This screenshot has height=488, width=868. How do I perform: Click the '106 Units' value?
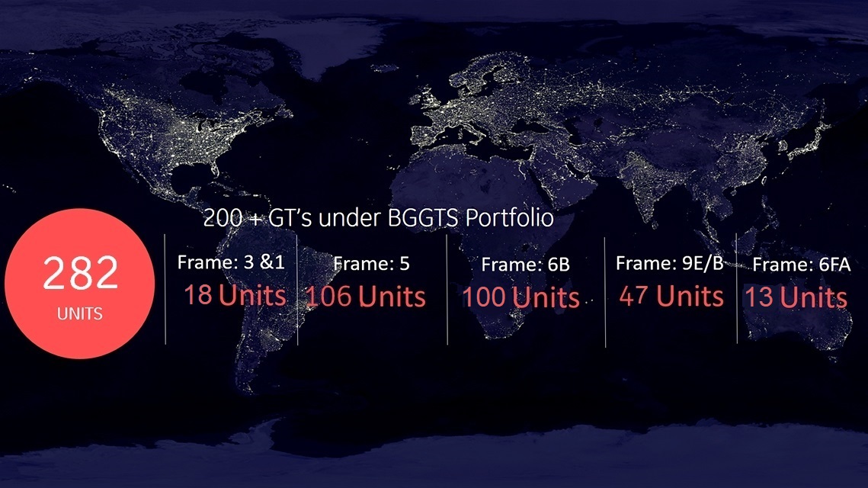pos(365,297)
